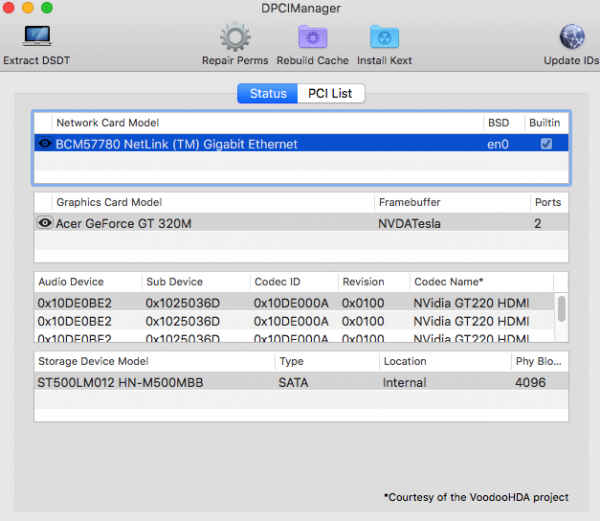Click the Update IDs globe icon
Image resolution: width=600 pixels, height=521 pixels.
[572, 39]
